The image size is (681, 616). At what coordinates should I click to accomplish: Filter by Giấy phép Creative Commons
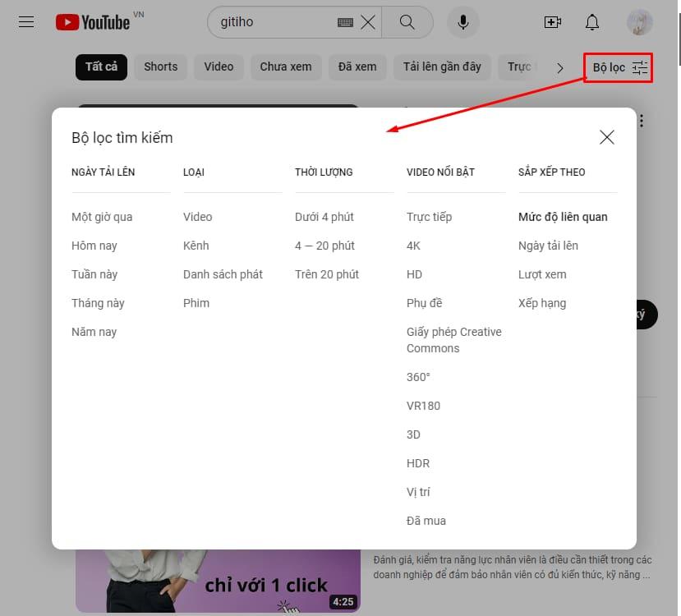[x=453, y=340]
